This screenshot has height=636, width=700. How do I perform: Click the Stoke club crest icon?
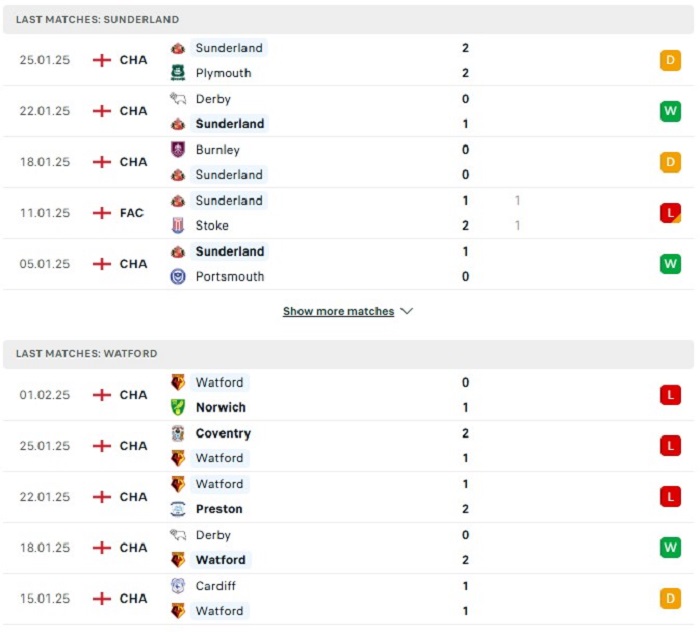178,225
